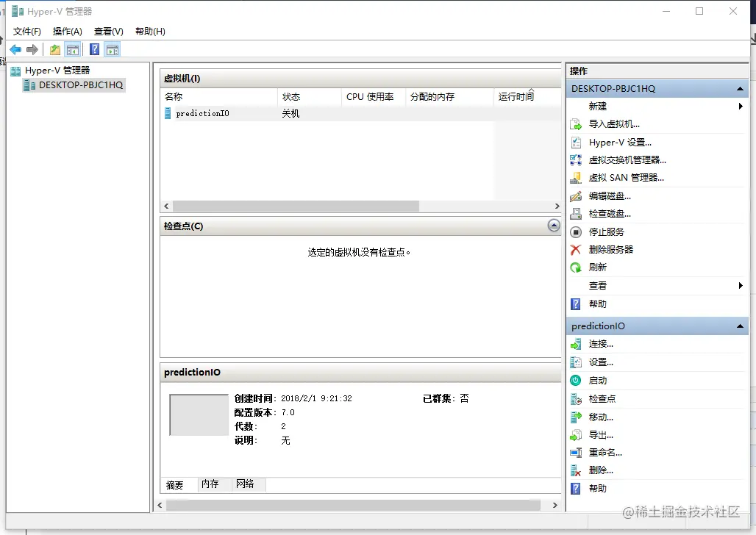Click the 帮助 icon under predictionIO actions
This screenshot has width=756, height=535.
click(x=576, y=489)
